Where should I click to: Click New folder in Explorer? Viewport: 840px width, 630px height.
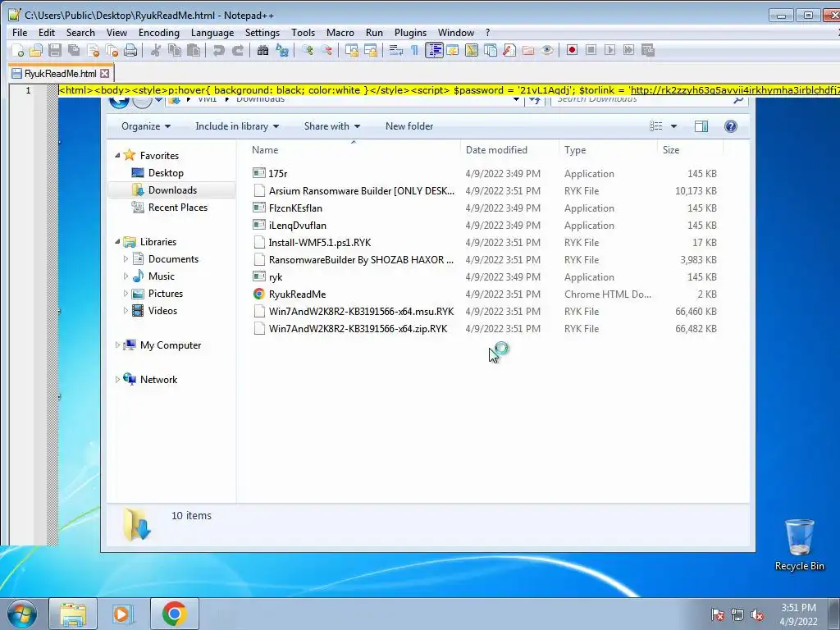click(x=409, y=126)
